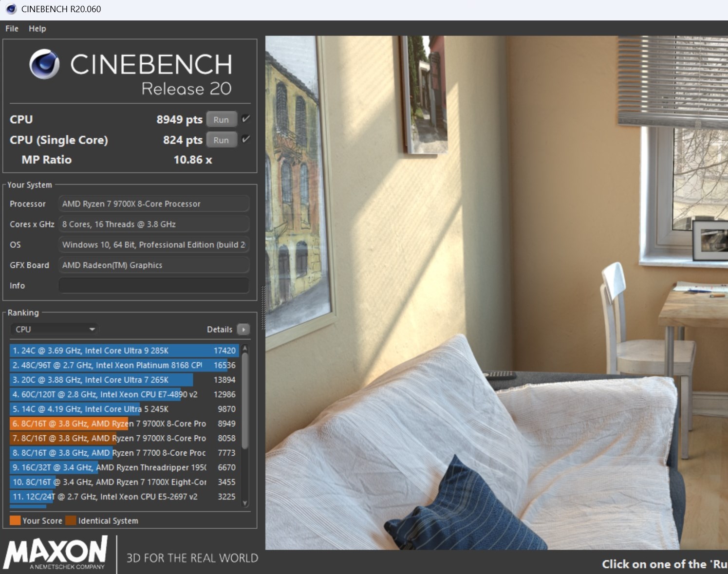Click the ranking list scroll-down arrow
Image resolution: width=728 pixels, height=574 pixels.
pyautogui.click(x=245, y=503)
